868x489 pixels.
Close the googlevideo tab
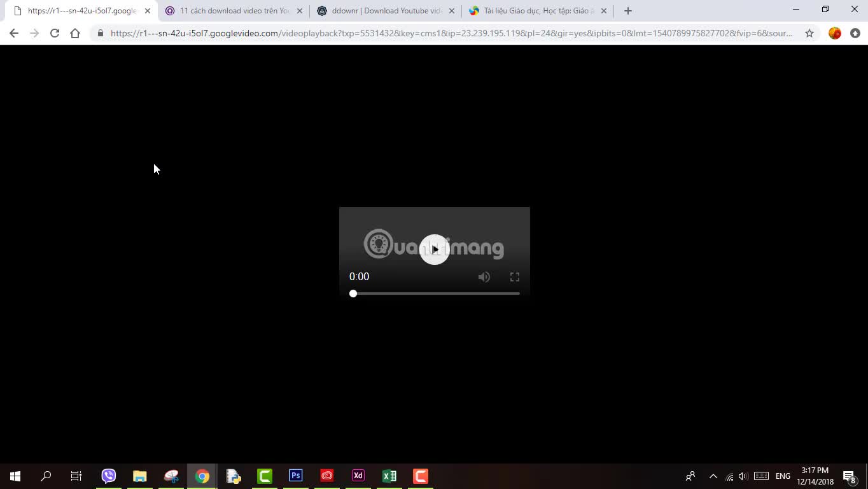coord(148,11)
